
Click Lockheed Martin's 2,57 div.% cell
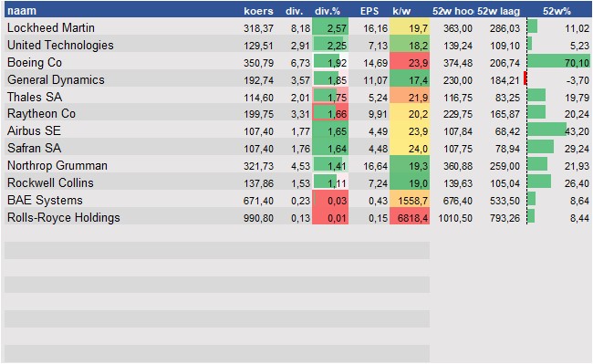330,28
